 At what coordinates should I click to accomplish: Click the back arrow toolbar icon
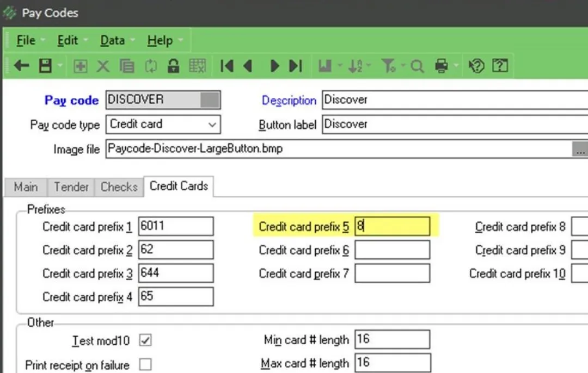(x=21, y=66)
